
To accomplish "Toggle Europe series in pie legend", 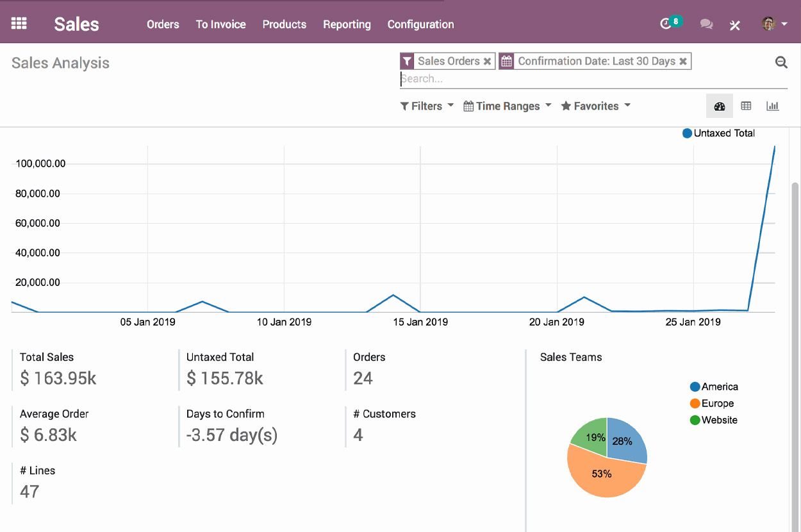I will pos(711,404).
